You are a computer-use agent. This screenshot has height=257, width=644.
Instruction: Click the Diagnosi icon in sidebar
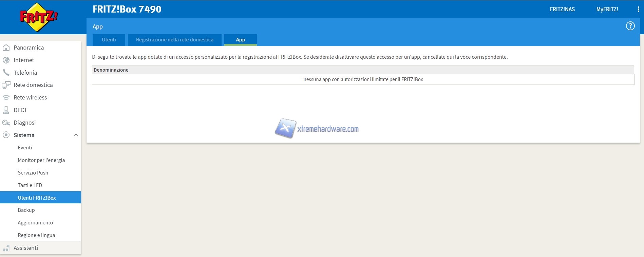[6, 123]
